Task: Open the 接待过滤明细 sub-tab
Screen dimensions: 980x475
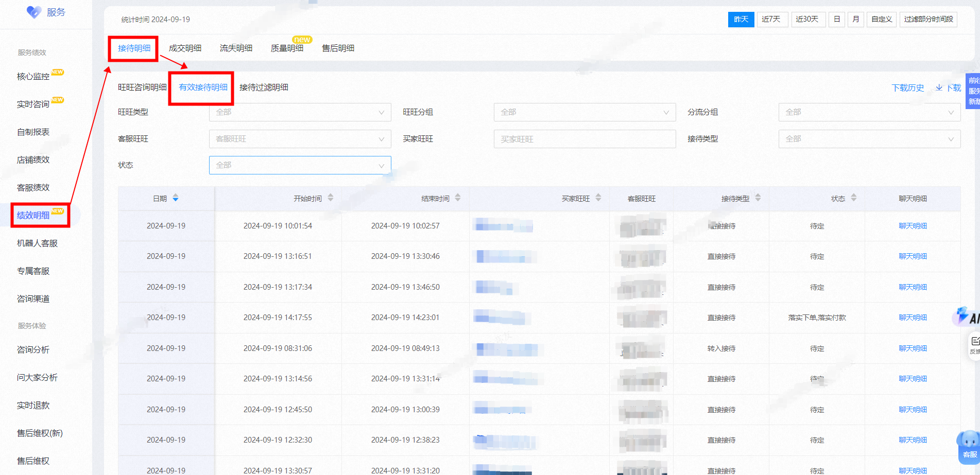Action: [x=264, y=87]
